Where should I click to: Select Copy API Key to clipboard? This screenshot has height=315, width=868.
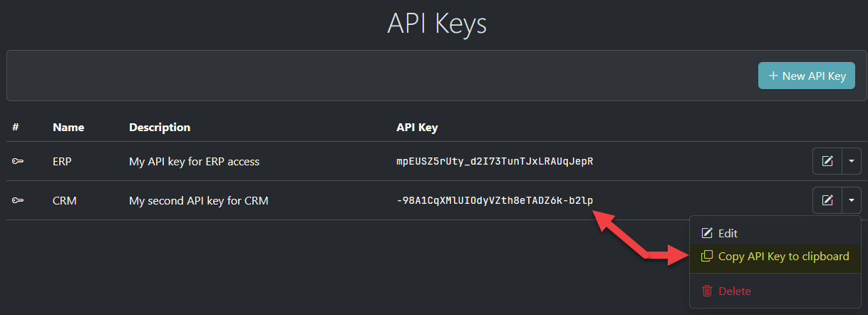point(783,257)
